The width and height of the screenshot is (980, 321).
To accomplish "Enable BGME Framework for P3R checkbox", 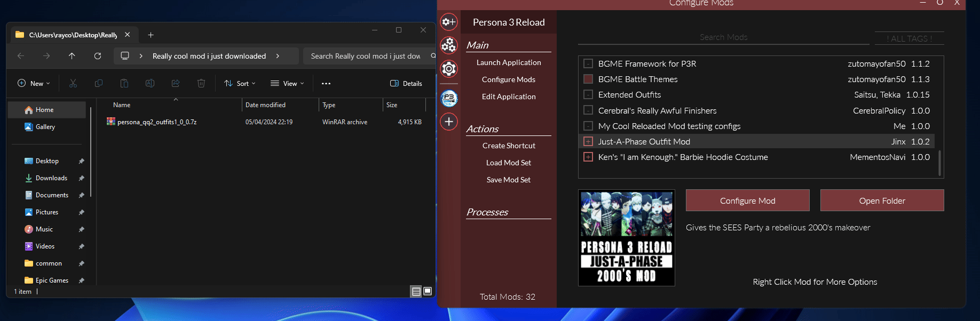I will tap(588, 63).
